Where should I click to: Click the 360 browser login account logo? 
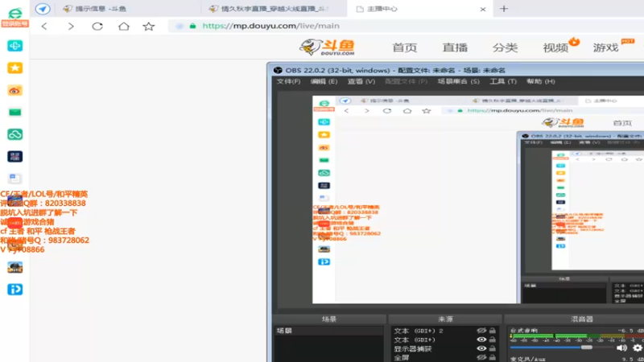[x=14, y=18]
